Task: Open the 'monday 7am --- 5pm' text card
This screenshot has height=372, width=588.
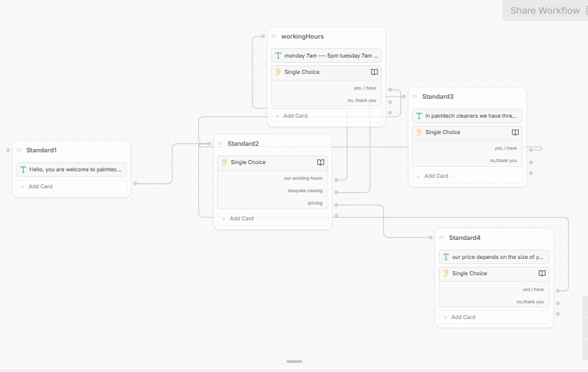Action: [x=326, y=56]
